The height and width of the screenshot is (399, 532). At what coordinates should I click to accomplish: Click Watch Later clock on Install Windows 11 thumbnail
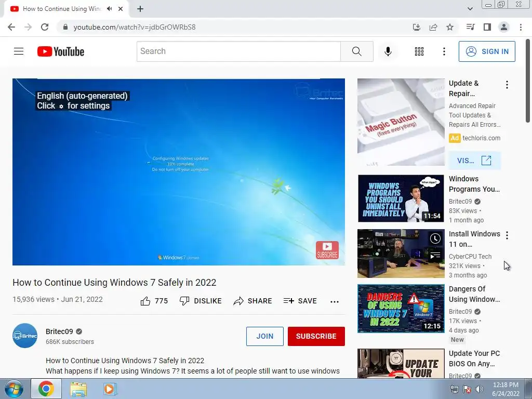point(435,238)
